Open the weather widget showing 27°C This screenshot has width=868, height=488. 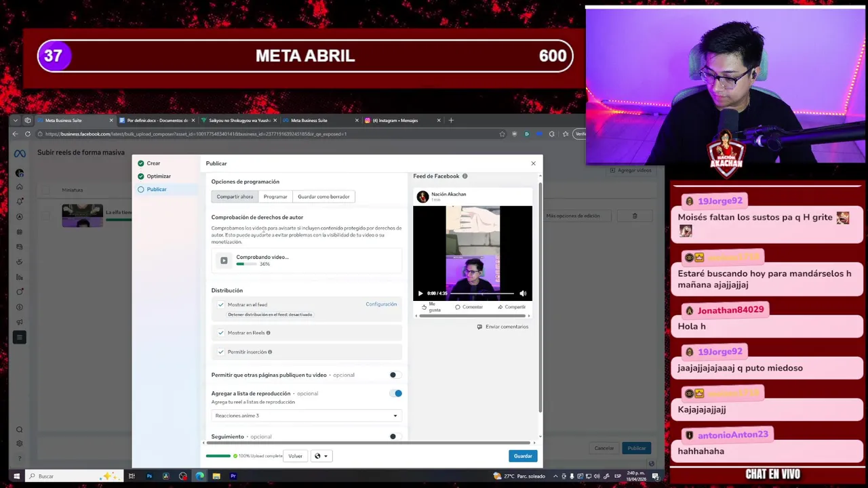click(519, 476)
